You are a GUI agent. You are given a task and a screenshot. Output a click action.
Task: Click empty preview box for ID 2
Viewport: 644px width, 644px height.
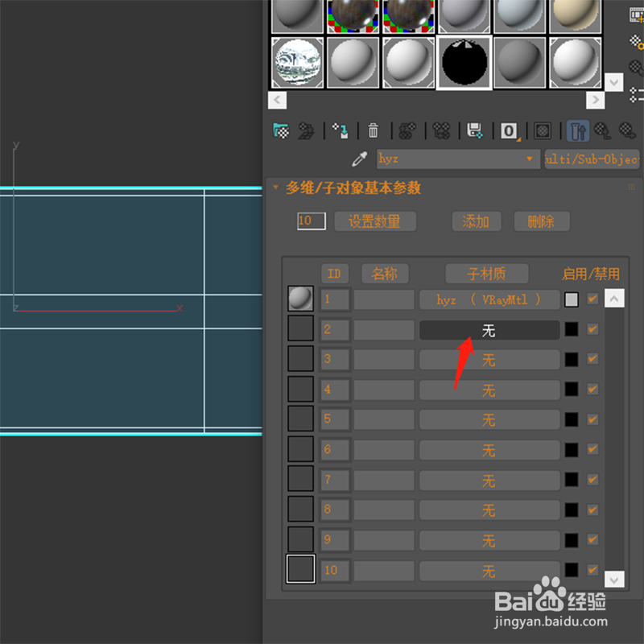(x=300, y=328)
